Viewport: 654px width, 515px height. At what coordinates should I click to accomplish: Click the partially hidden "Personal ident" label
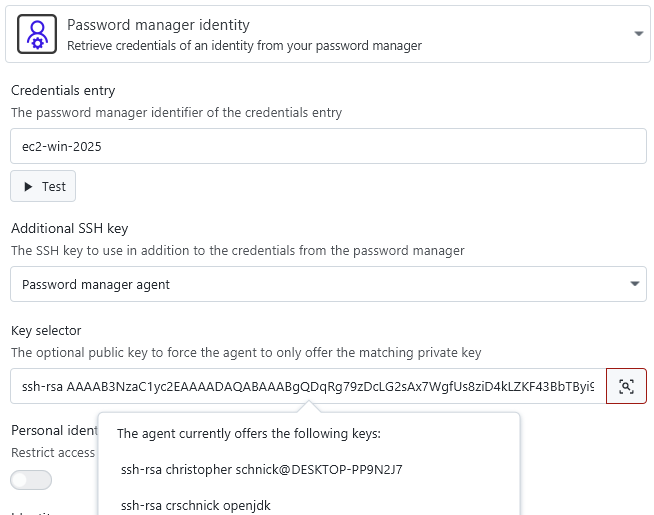[x=54, y=430]
